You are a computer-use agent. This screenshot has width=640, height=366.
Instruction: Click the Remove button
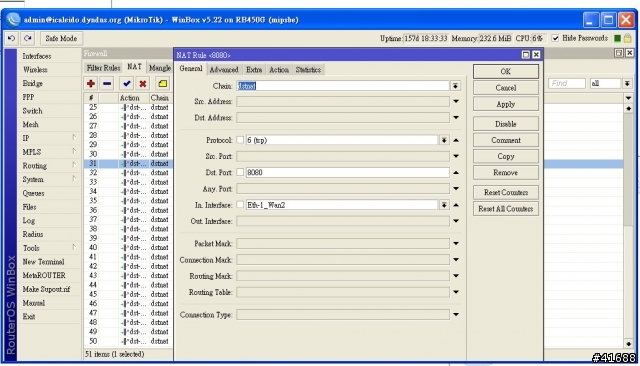point(506,173)
